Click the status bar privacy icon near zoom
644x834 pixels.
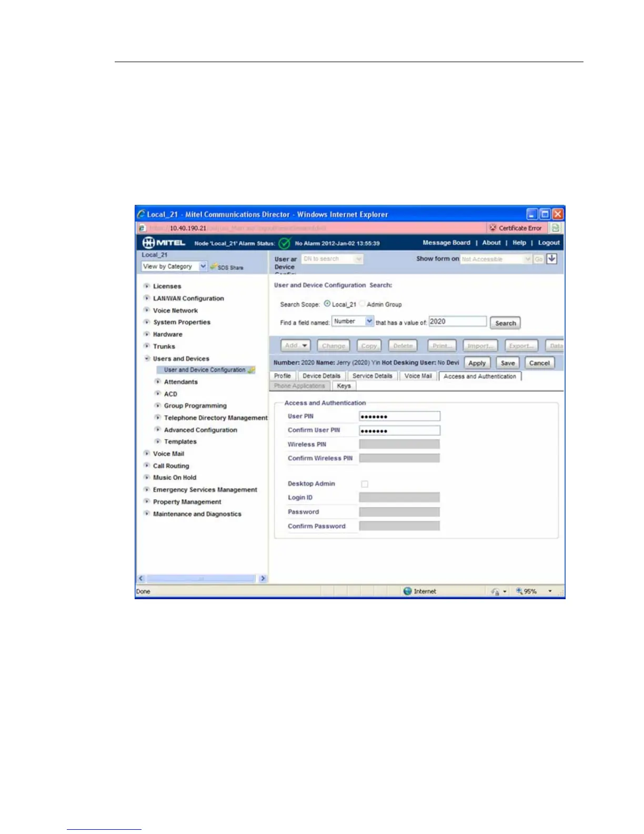coord(495,592)
